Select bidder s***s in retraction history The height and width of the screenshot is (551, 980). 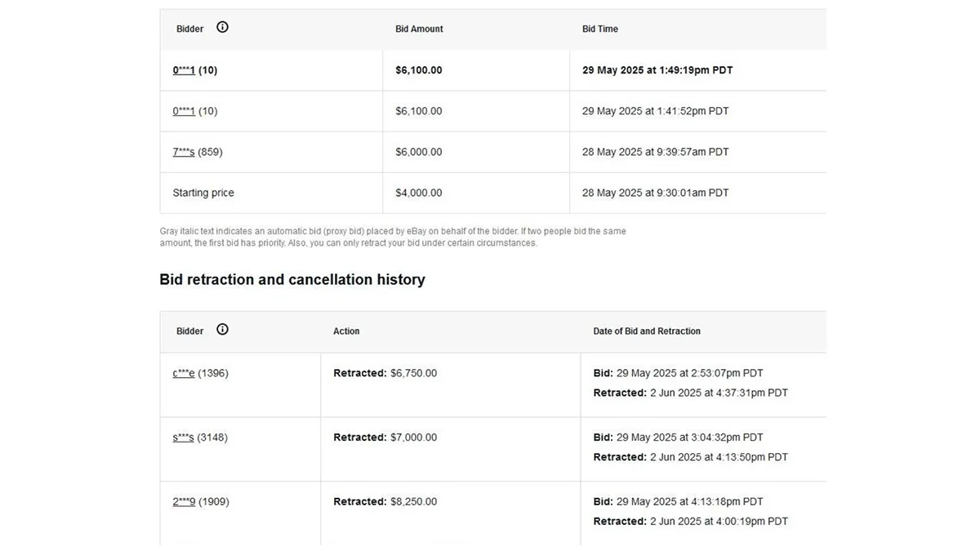(183, 437)
